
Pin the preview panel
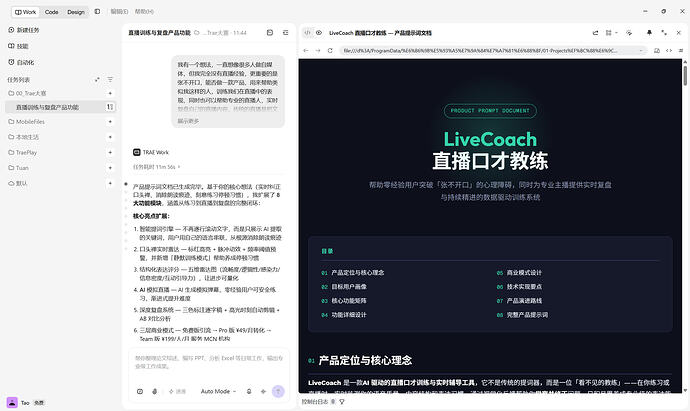click(649, 33)
